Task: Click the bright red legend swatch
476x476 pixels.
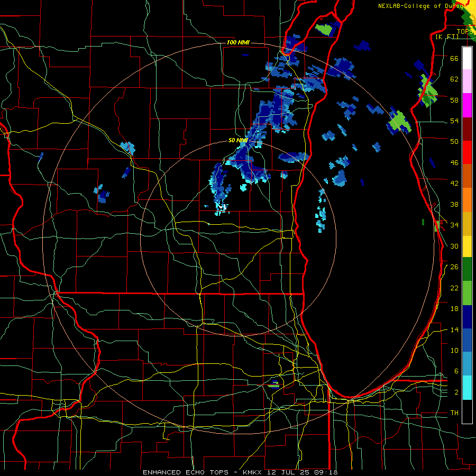Action: click(467, 152)
